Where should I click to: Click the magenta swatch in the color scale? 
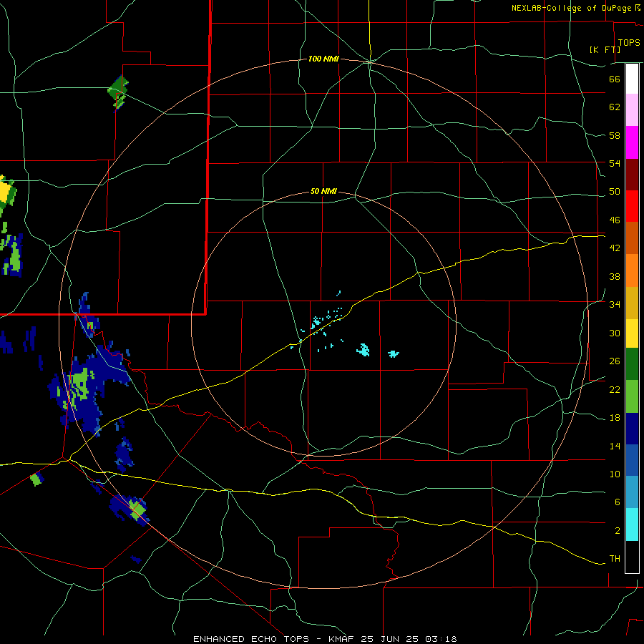click(x=632, y=142)
